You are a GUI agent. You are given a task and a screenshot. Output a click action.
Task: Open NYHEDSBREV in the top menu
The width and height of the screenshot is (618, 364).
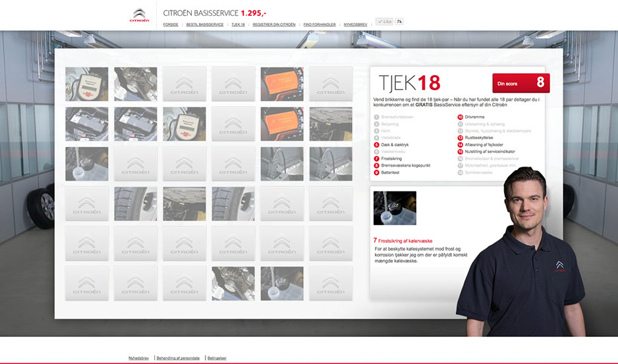(355, 24)
